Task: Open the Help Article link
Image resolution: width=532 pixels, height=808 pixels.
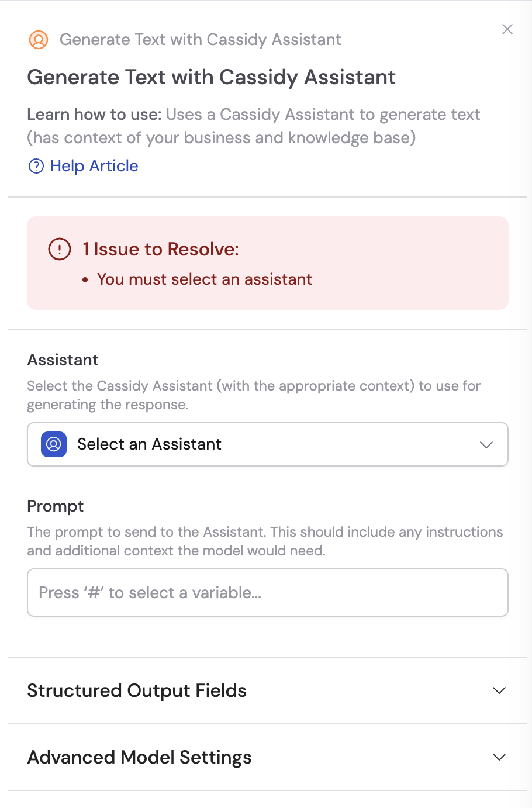Action: click(x=94, y=166)
